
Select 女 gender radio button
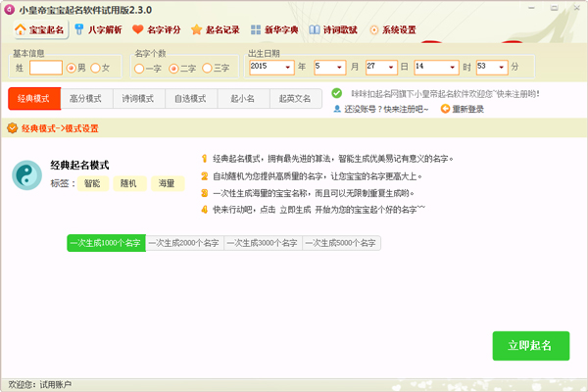pos(95,68)
